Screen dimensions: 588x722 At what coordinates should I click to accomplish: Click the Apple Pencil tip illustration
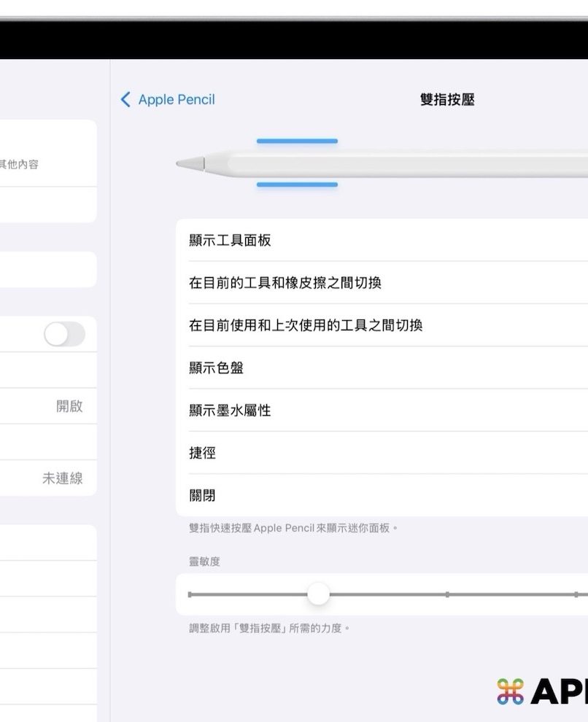190,163
